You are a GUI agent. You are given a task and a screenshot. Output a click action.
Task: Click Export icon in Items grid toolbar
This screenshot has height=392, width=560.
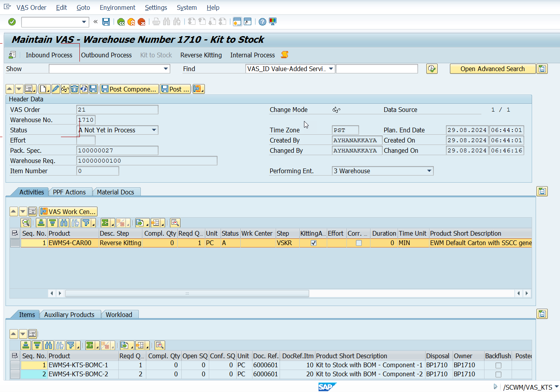pyautogui.click(x=125, y=345)
